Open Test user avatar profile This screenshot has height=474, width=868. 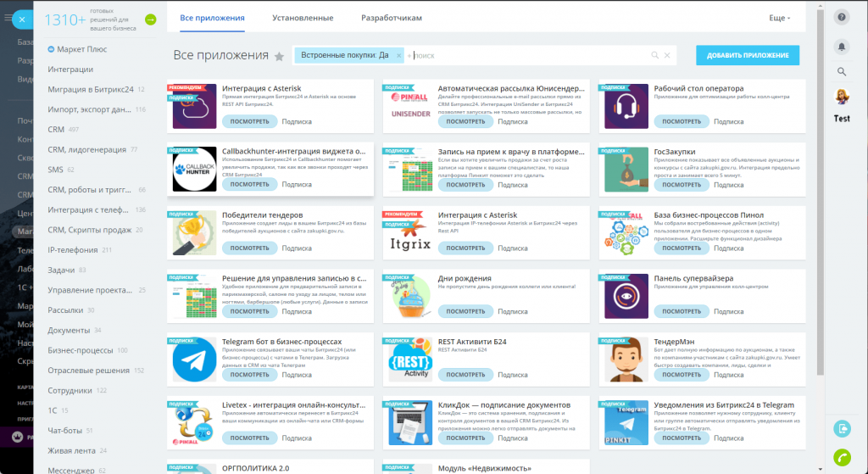(x=842, y=97)
